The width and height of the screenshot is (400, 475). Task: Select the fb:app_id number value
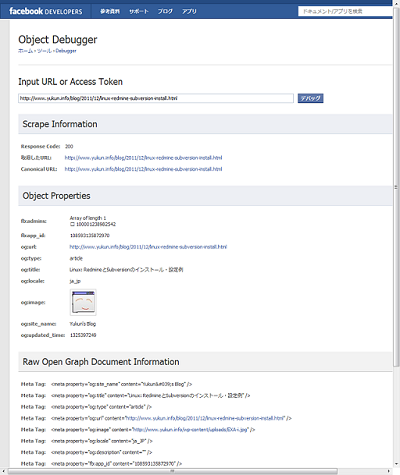pyautogui.click(x=90, y=236)
